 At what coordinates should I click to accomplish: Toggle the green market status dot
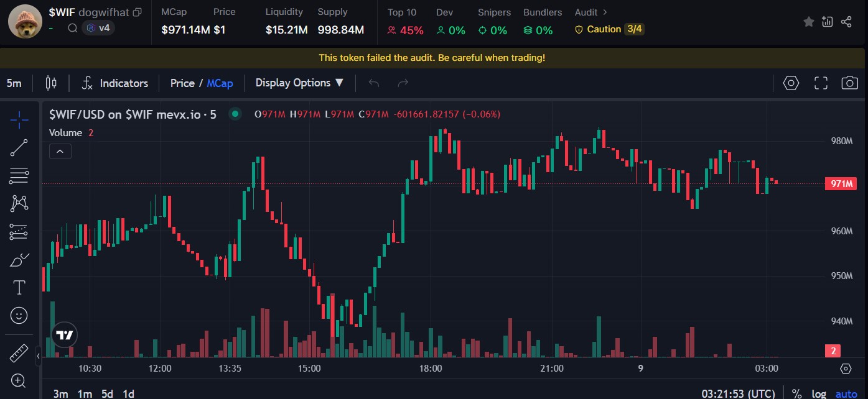[x=235, y=114]
